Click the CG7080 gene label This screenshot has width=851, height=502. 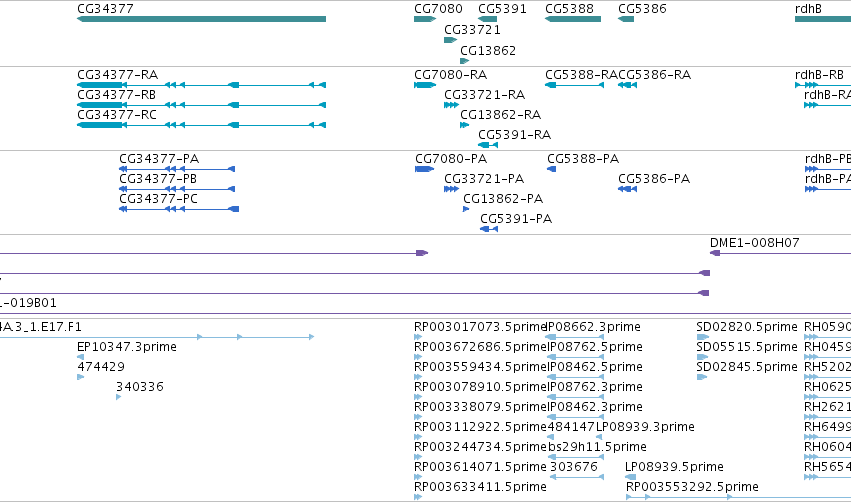coord(438,9)
